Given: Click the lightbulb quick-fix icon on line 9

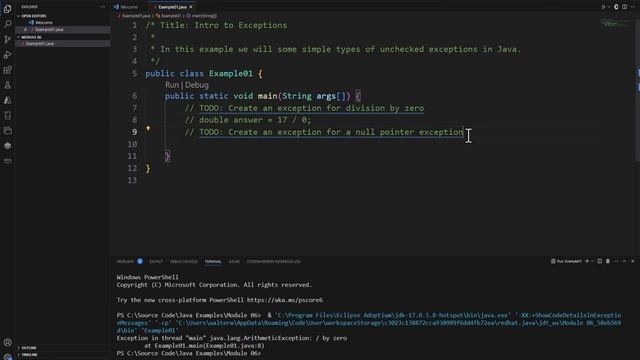Looking at the screenshot, I should [148, 129].
